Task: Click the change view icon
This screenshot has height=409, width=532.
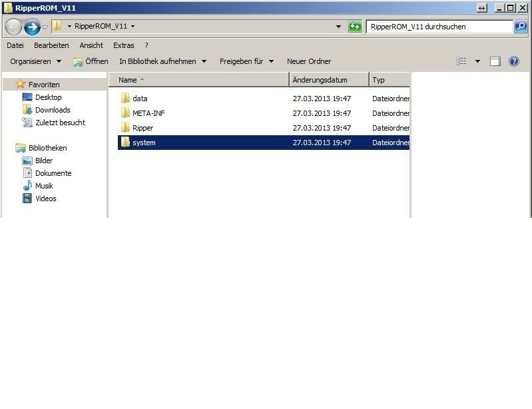Action: [x=461, y=61]
